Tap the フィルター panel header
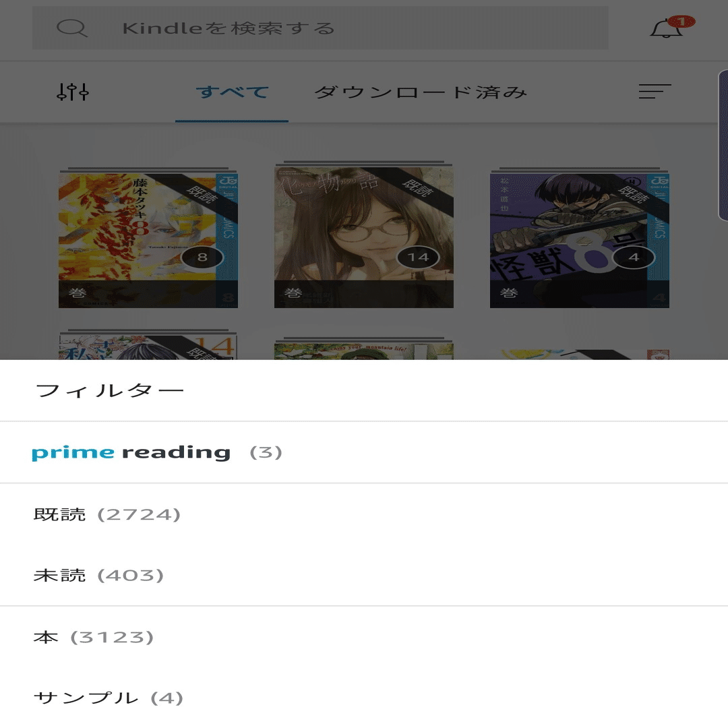728x728 pixels. coord(110,390)
